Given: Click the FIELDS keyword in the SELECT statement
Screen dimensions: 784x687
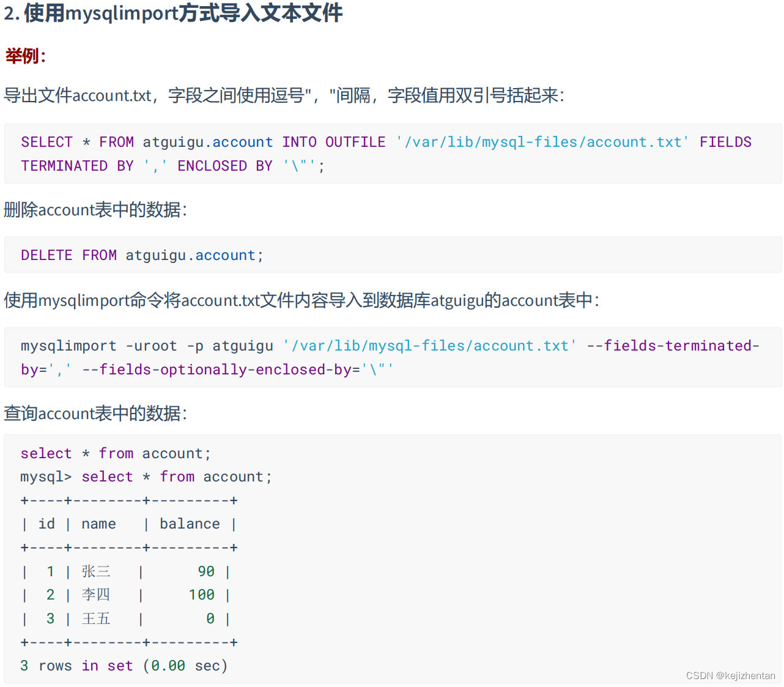Looking at the screenshot, I should pyautogui.click(x=725, y=142).
